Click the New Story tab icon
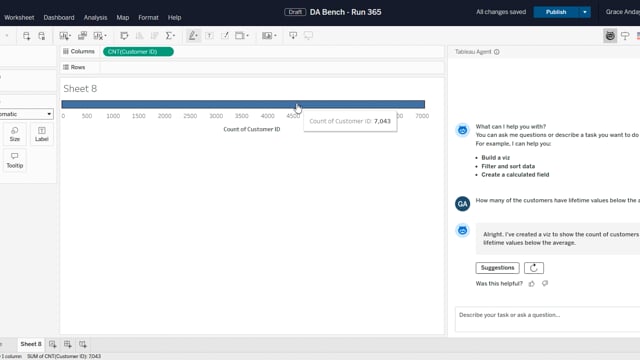Screen dimensions: 640x360 coord(83,344)
